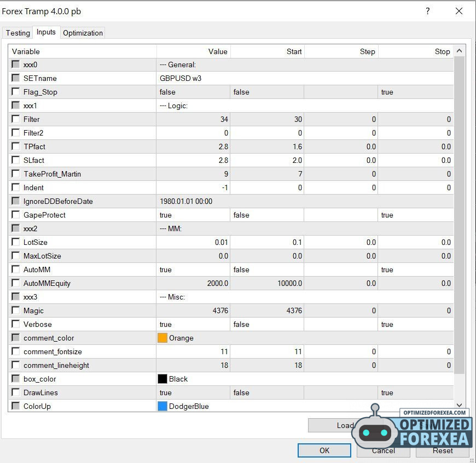This screenshot has width=476, height=463.
Task: Click the Value column header
Action: [193, 51]
